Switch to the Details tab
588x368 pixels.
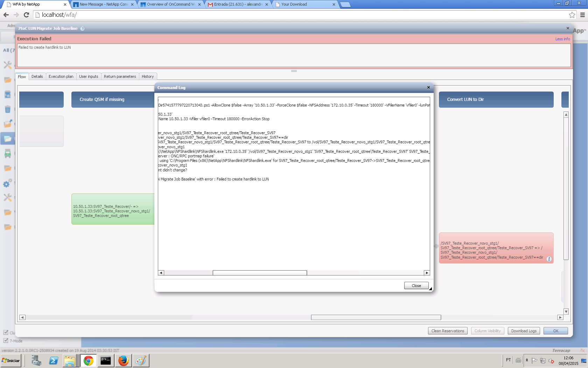pyautogui.click(x=37, y=76)
